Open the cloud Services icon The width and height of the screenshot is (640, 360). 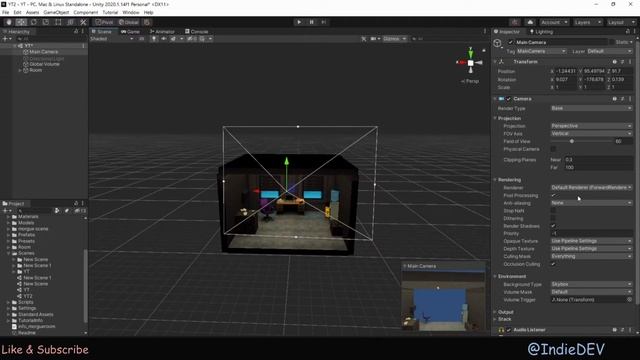coord(530,22)
